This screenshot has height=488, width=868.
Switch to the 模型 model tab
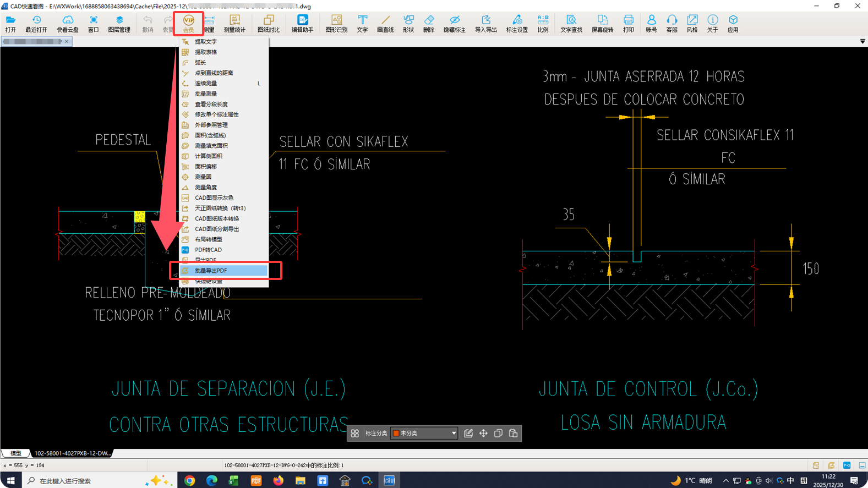click(x=15, y=453)
